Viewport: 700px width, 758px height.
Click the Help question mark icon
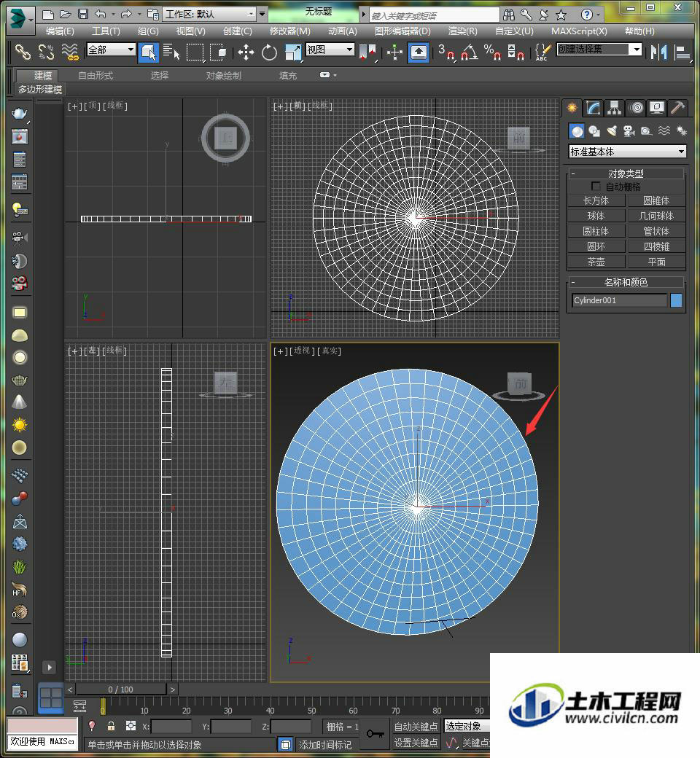(587, 15)
